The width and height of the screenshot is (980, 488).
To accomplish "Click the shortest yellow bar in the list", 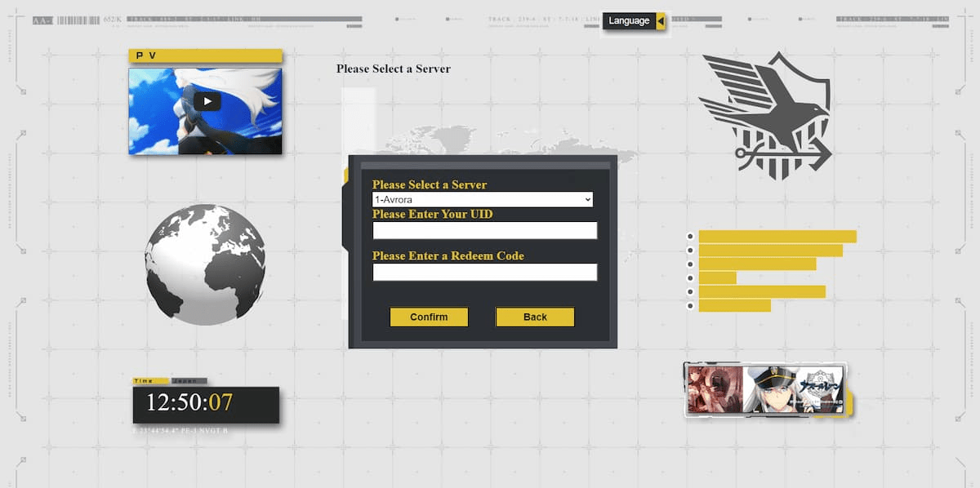I will click(x=717, y=278).
